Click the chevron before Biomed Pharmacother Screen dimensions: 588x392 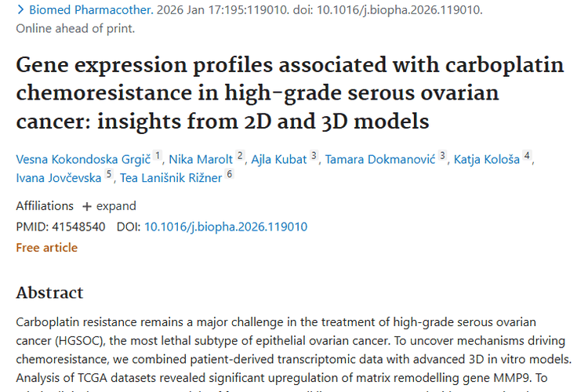pos(20,11)
